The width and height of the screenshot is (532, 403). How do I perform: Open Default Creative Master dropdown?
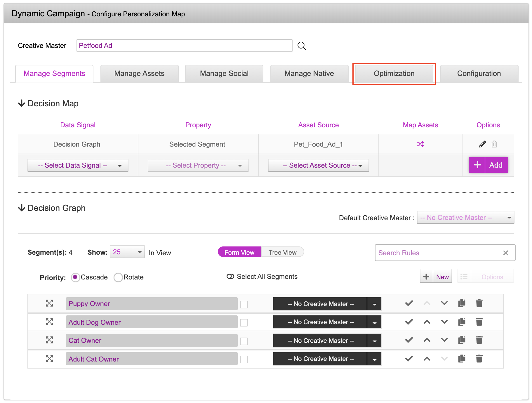(465, 218)
